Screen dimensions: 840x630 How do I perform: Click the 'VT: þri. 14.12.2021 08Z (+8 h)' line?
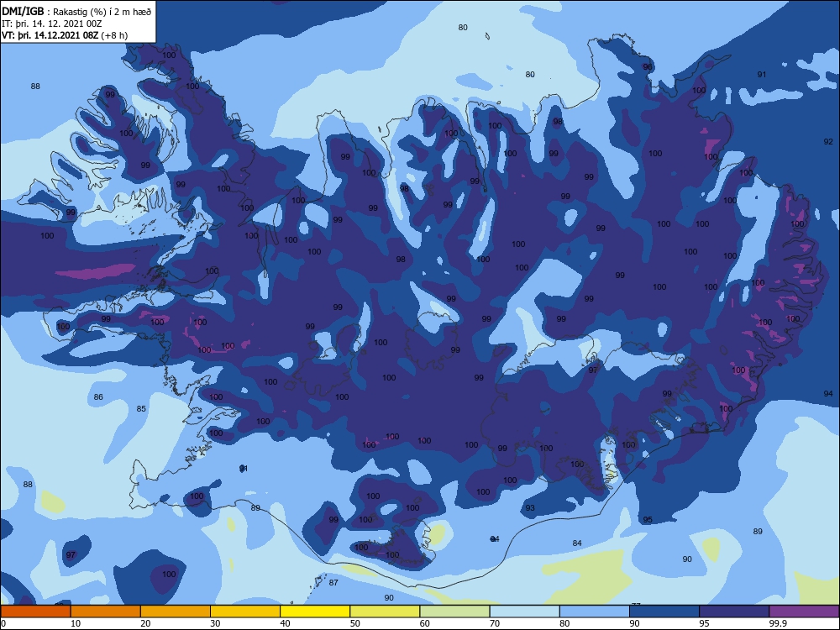65,35
